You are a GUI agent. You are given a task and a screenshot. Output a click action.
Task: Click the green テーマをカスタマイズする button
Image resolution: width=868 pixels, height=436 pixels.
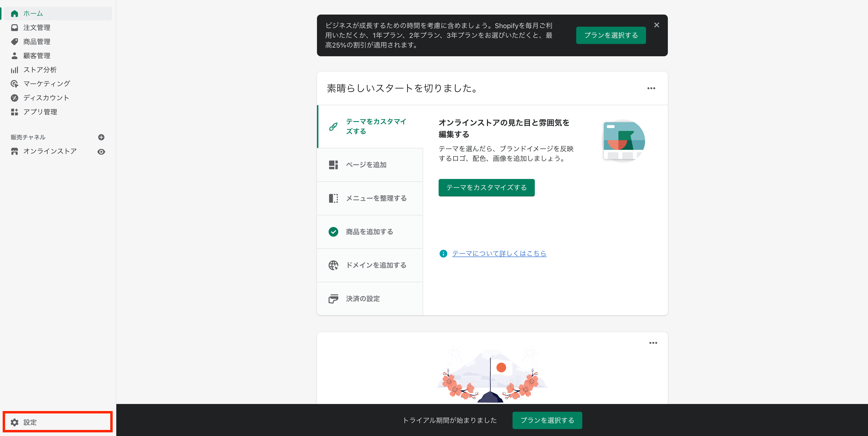[486, 187]
